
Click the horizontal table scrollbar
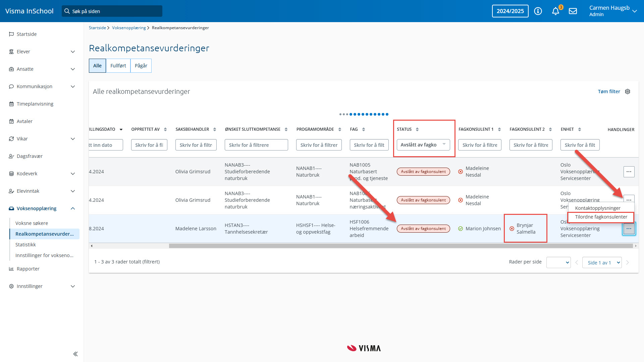click(401, 246)
